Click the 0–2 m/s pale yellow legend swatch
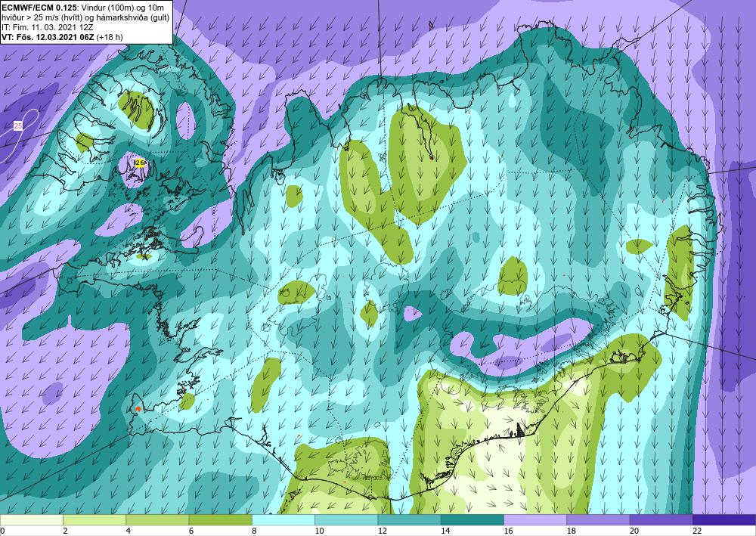Viewport: 756px width, 536px height. coord(32,520)
